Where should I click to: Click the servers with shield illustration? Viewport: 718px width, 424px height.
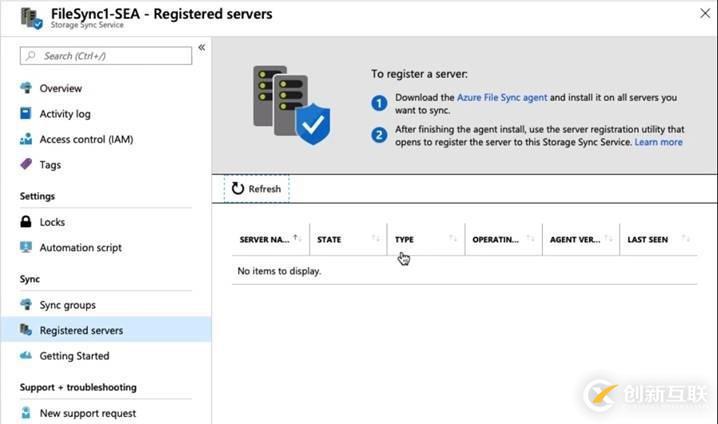coord(292,105)
